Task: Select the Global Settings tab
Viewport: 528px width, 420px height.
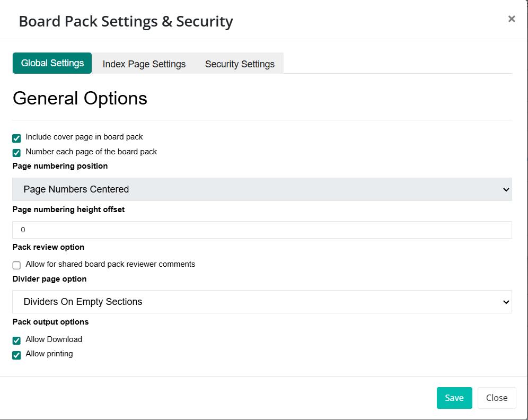Action: pos(52,63)
